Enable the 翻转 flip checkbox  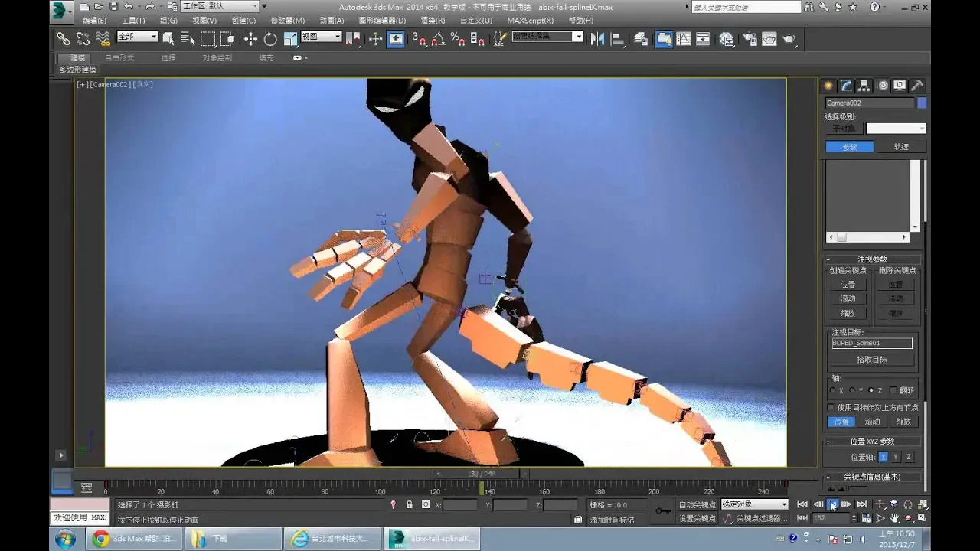click(893, 390)
